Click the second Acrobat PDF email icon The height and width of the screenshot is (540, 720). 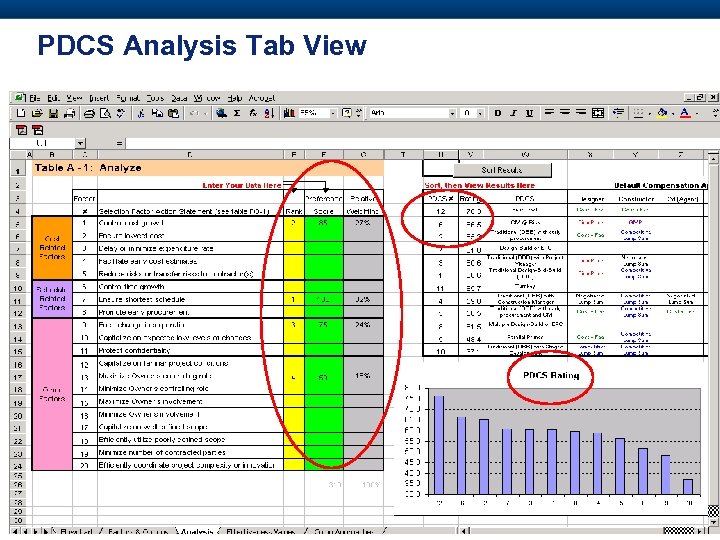click(38, 130)
